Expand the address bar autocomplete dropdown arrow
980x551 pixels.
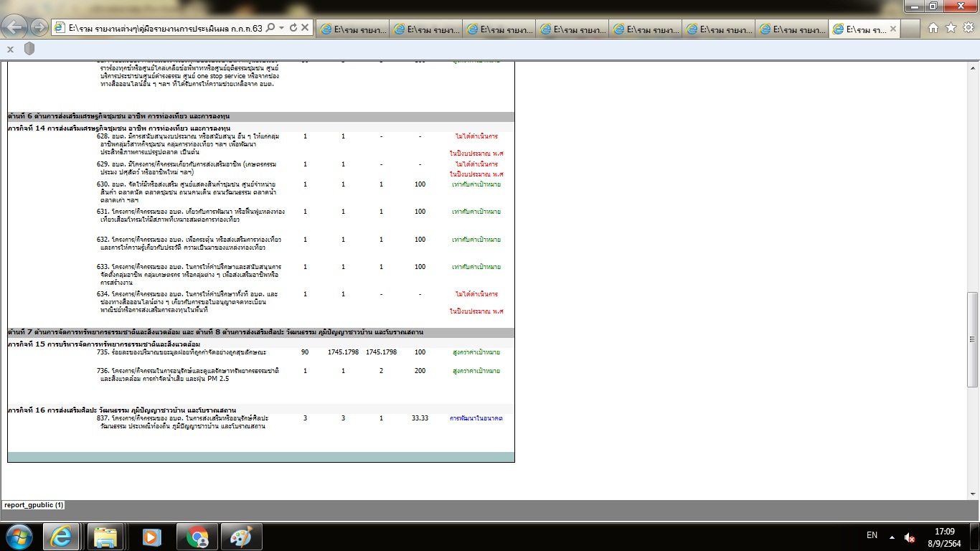click(282, 28)
